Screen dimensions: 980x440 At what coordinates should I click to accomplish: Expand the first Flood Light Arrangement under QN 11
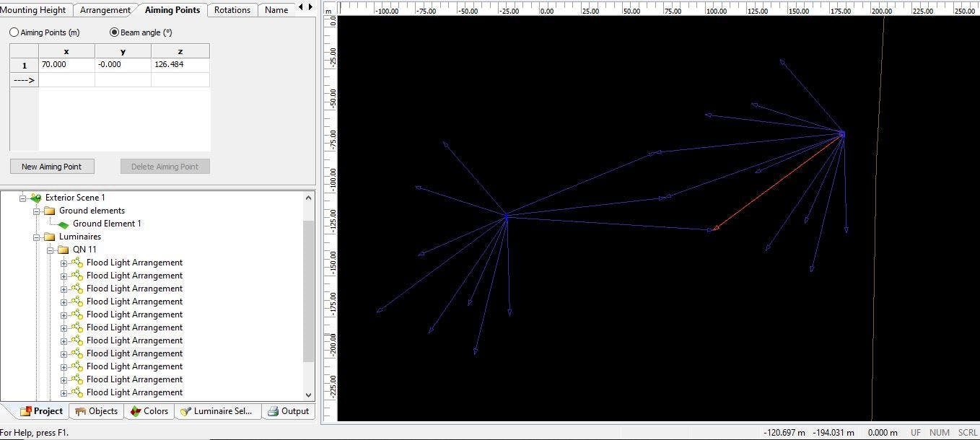[64, 263]
